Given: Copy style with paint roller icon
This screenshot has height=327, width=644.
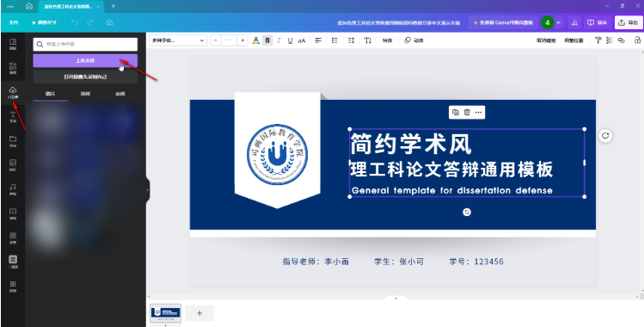Looking at the screenshot, I should tap(598, 40).
